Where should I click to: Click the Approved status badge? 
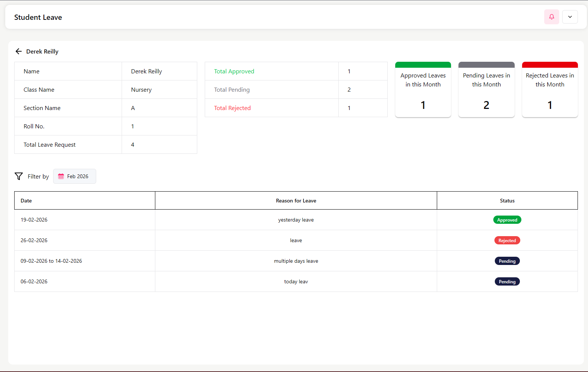pos(507,220)
